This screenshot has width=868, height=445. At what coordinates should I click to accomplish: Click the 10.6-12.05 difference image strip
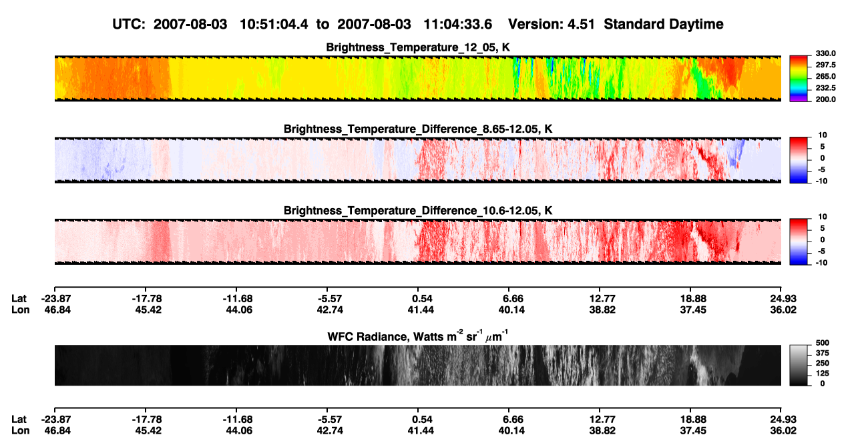click(x=417, y=242)
